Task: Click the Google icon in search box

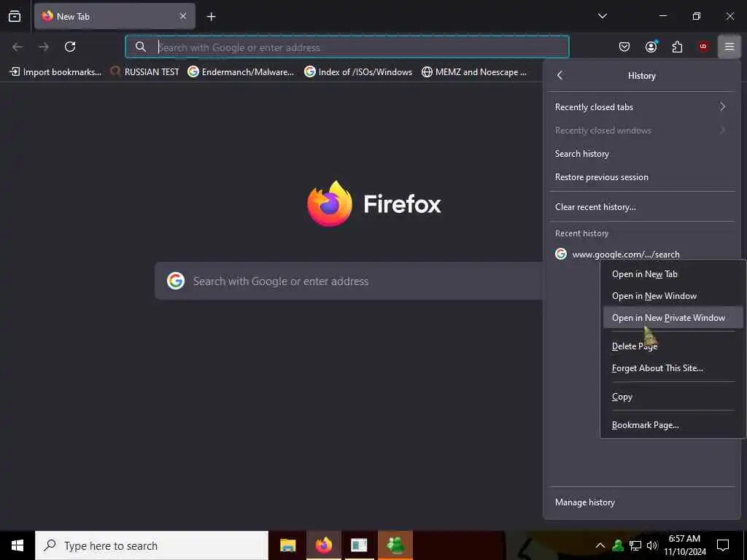Action: [176, 281]
